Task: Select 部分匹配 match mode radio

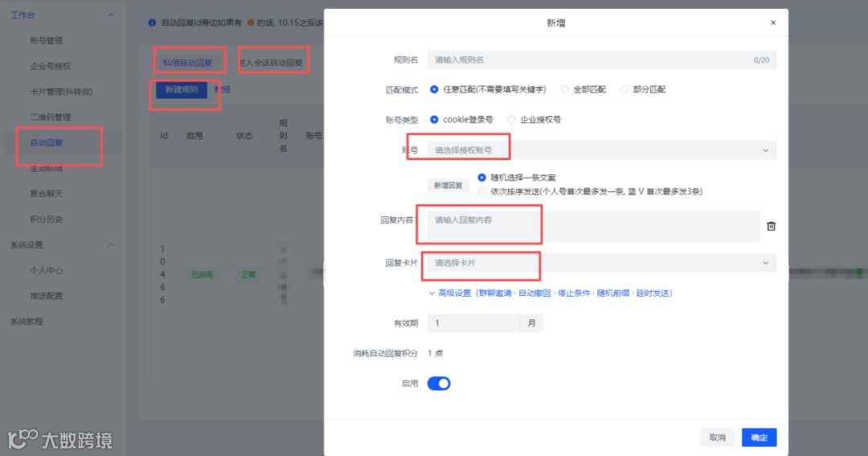Action: tap(624, 89)
